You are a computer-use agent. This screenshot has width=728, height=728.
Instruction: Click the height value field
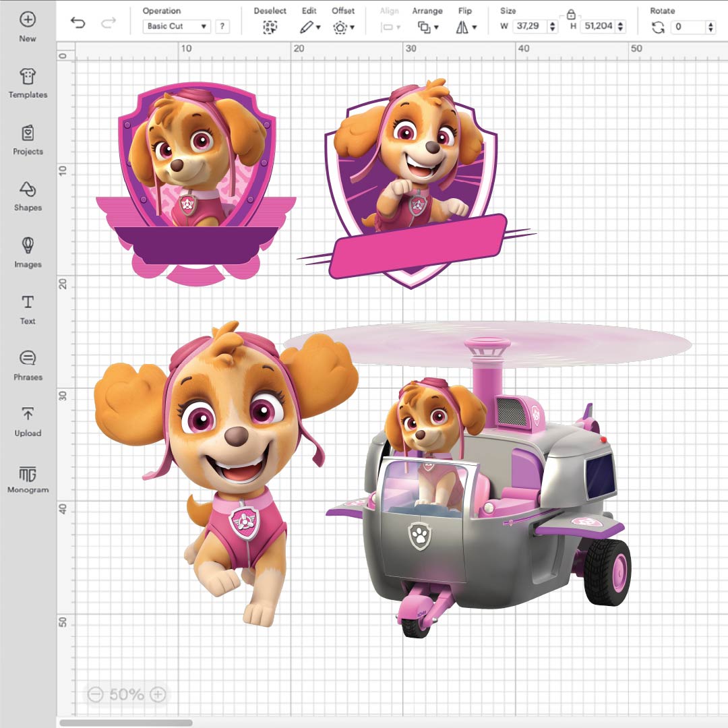[x=598, y=26]
